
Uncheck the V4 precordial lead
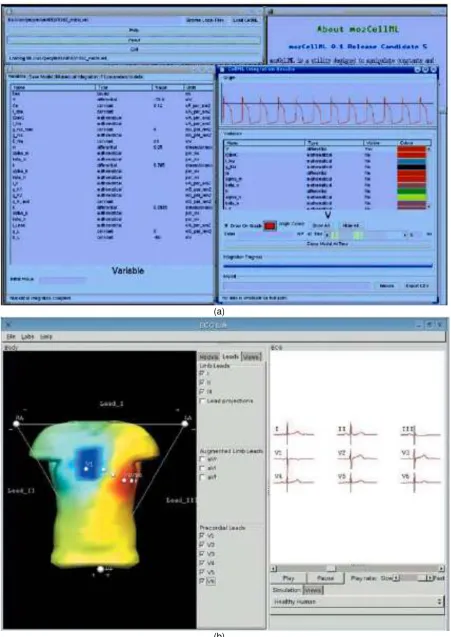coord(202,563)
